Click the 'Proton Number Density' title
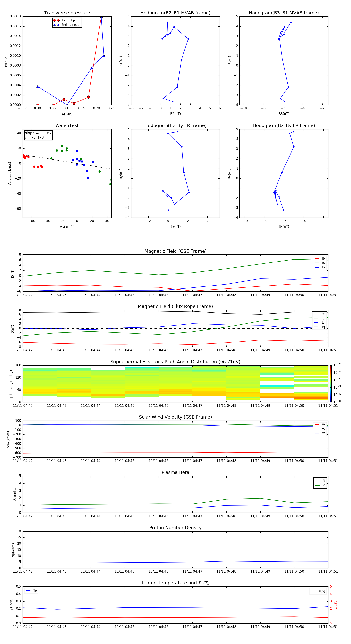Viewport: 351px width, 644px height. [x=175, y=528]
